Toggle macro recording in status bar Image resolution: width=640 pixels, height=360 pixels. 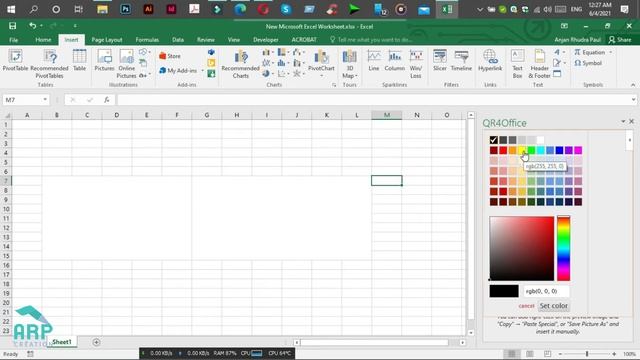pyautogui.click(x=31, y=354)
